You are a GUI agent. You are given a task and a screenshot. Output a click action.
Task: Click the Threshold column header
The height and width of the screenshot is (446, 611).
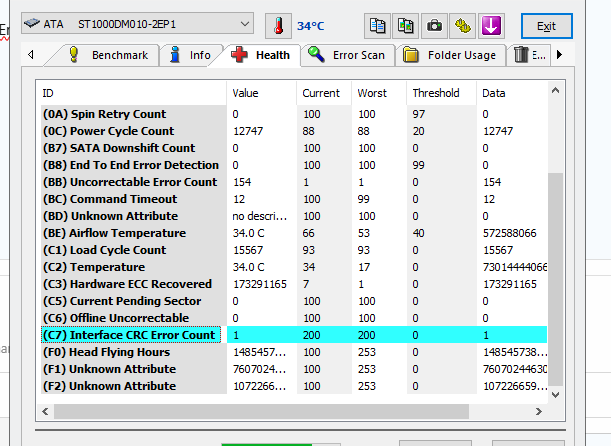pos(442,93)
